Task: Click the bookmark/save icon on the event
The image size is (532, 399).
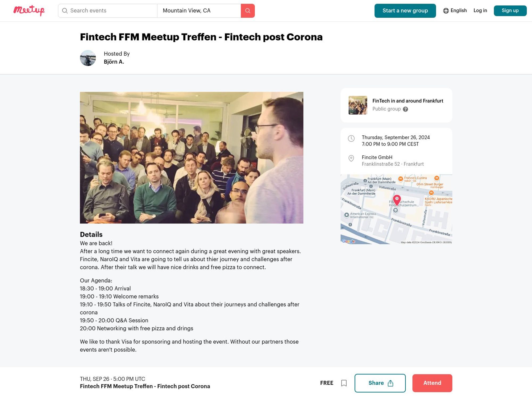Action: (344, 383)
